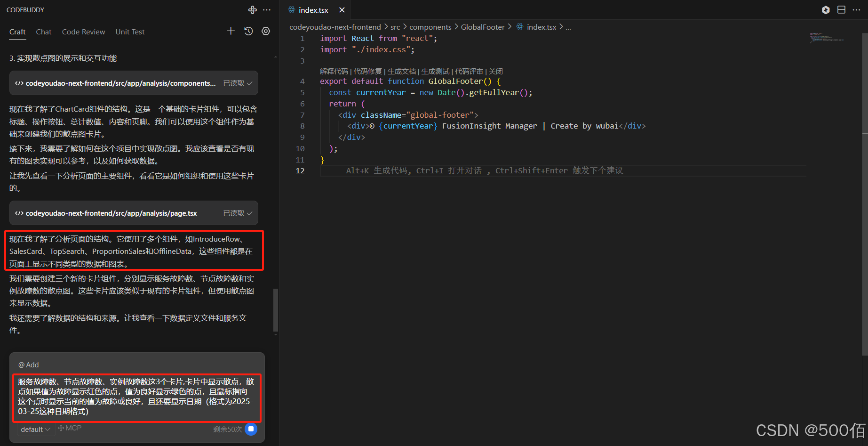868x446 pixels.
Task: Stop generation with blue stop button
Action: coord(251,429)
